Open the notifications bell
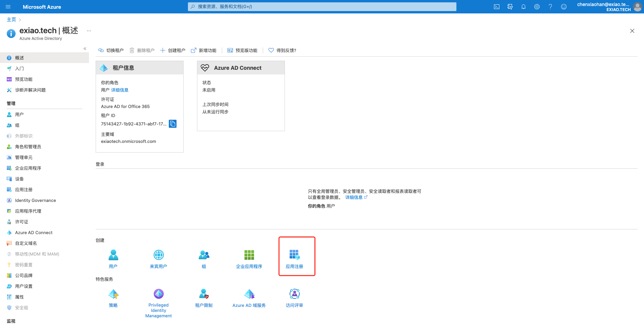Screen dimensions: 644x325 (524, 7)
